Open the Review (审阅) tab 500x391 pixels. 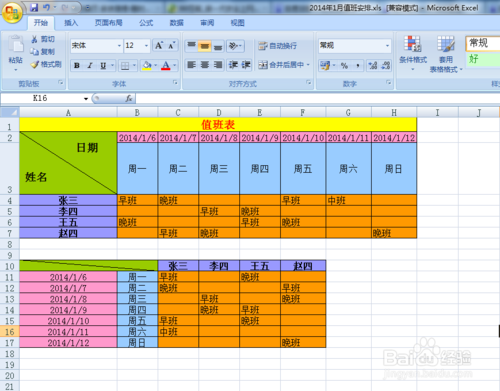pyautogui.click(x=207, y=23)
